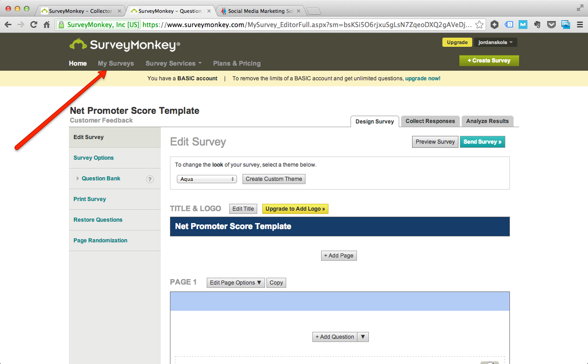588x364 pixels.
Task: Switch to the Collect Responses tab
Action: point(430,121)
